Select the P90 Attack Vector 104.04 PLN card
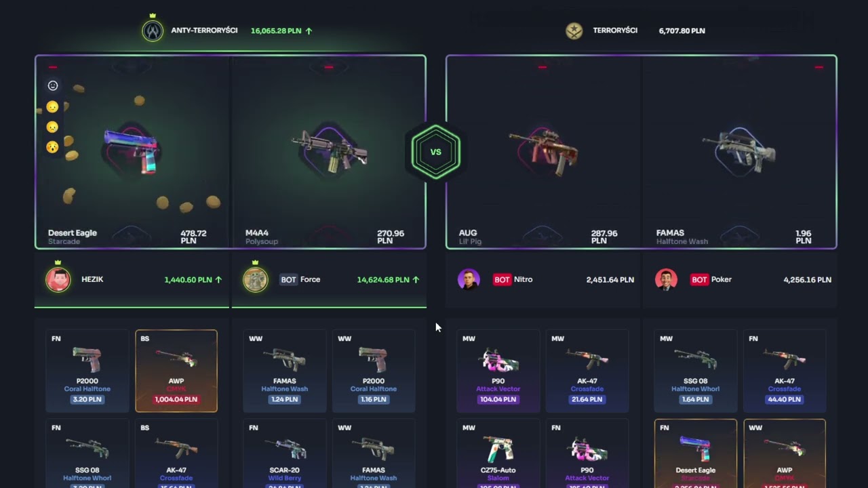Screen dimensions: 868x488 tap(498, 371)
